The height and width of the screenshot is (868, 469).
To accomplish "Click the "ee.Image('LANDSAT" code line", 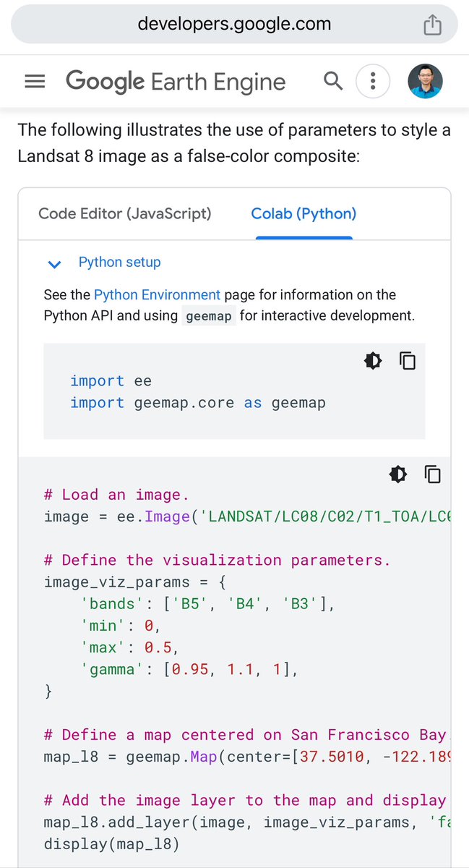I will pyautogui.click(x=247, y=516).
